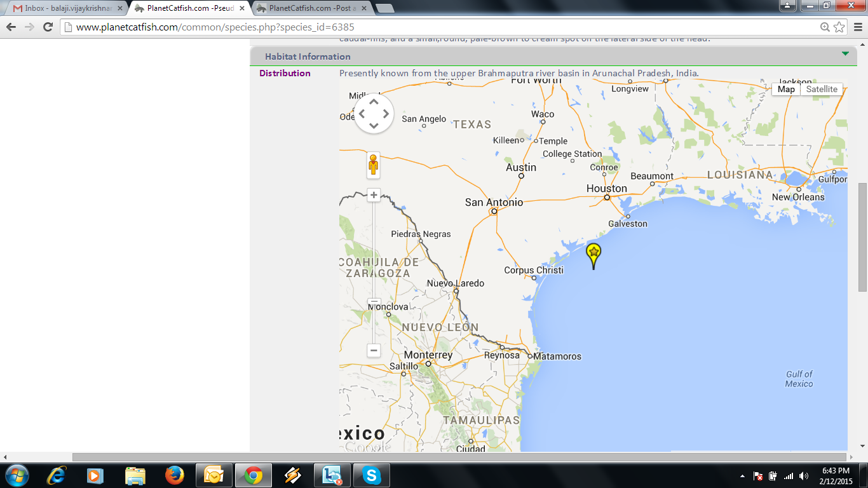
Task: Open Windows Media Player from taskbar
Action: coord(95,475)
